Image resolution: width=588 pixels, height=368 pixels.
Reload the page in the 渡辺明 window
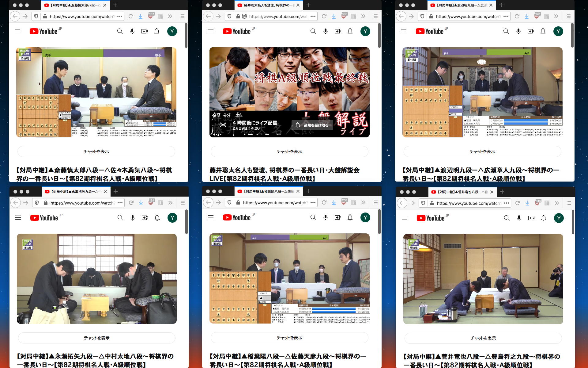[x=517, y=16]
